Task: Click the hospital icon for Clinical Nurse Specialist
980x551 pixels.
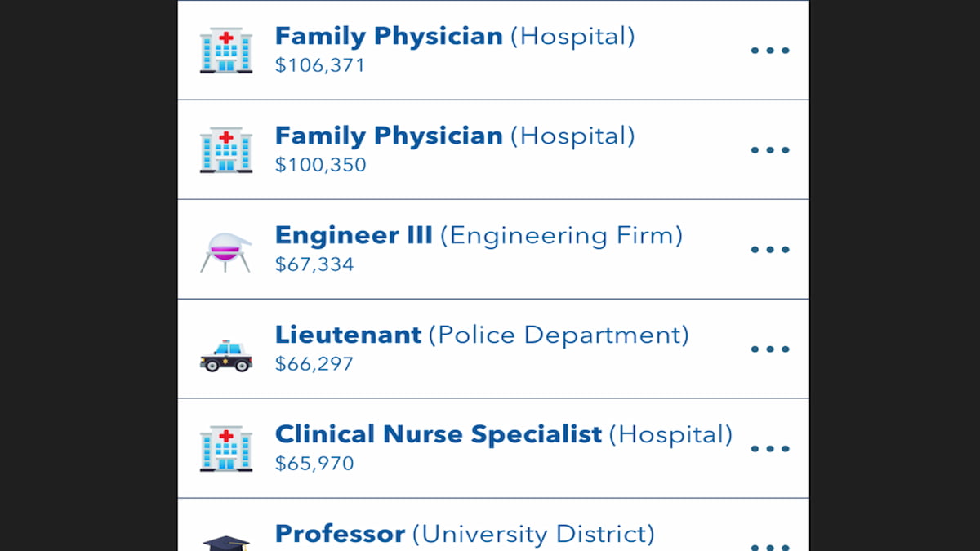Action: click(x=226, y=448)
